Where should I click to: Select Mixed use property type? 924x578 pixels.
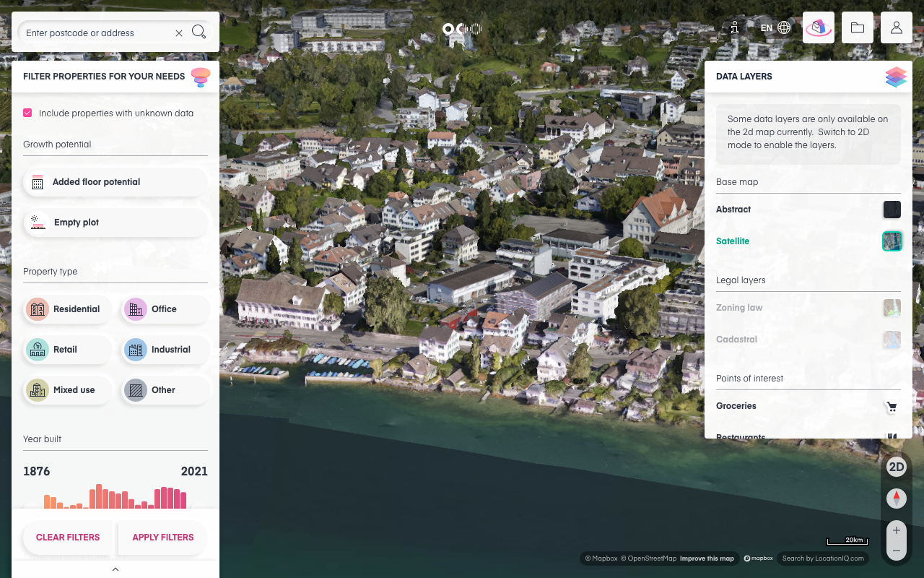click(68, 390)
